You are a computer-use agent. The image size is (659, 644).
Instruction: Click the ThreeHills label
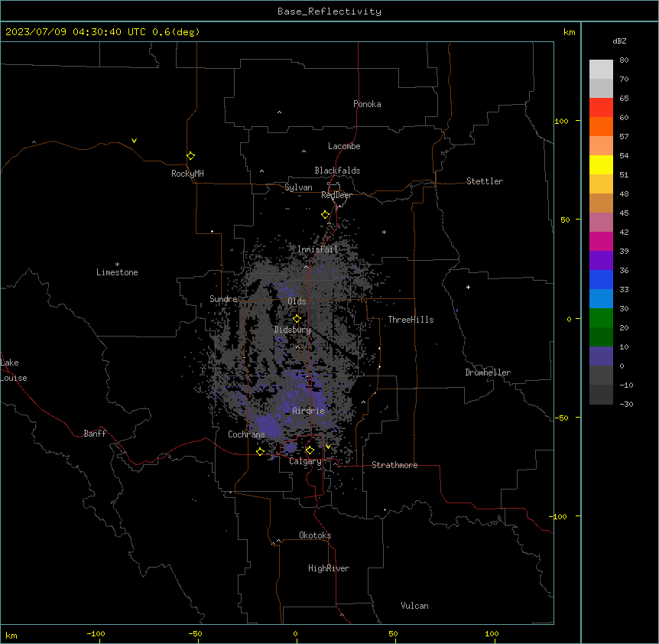[x=411, y=320]
